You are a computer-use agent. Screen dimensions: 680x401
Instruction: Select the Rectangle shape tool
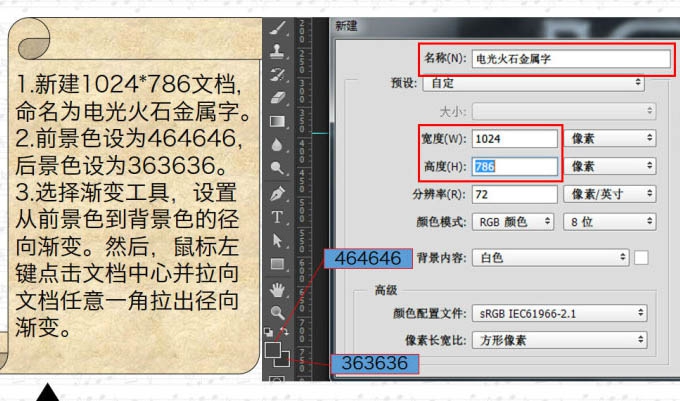pyautogui.click(x=278, y=264)
